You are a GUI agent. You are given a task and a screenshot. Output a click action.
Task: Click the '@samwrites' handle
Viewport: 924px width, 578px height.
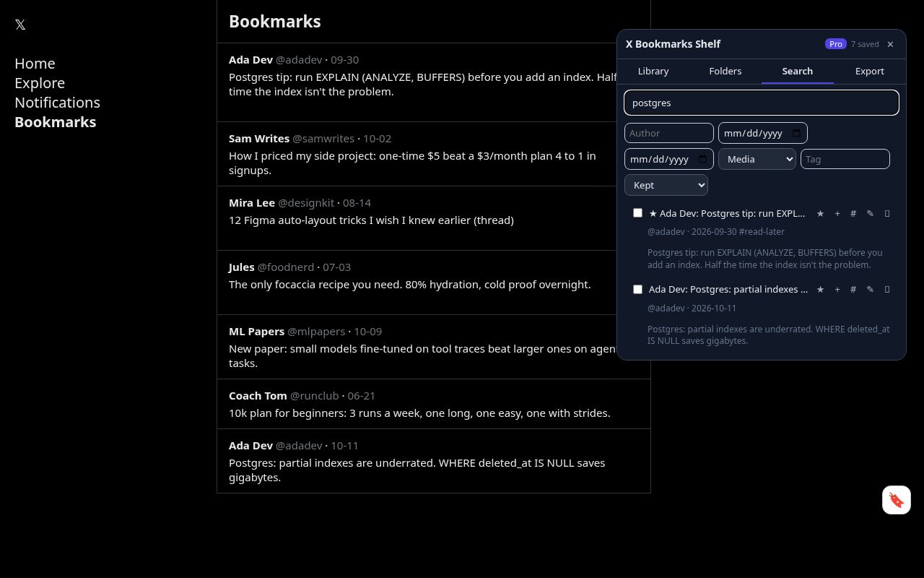323,139
